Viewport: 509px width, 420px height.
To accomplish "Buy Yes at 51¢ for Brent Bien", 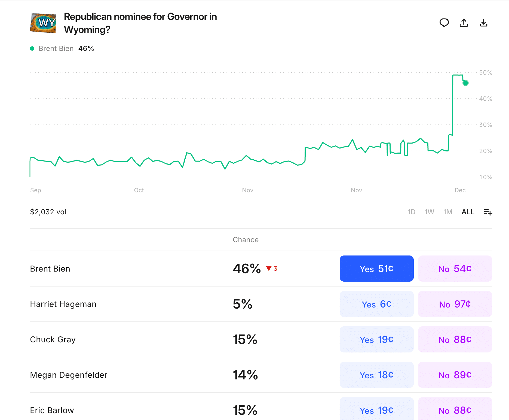I will coord(376,269).
